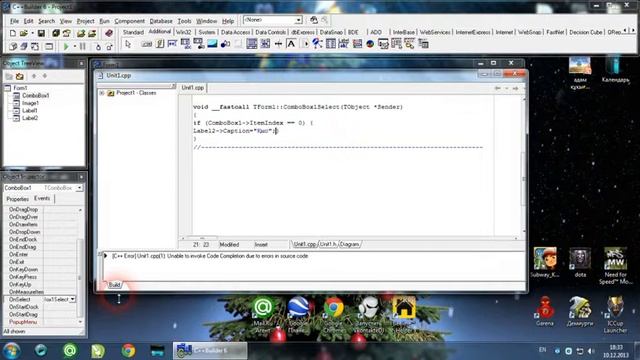The height and width of the screenshot is (360, 640).
Task: Switch to the Diagram editor tab
Action: [x=349, y=244]
